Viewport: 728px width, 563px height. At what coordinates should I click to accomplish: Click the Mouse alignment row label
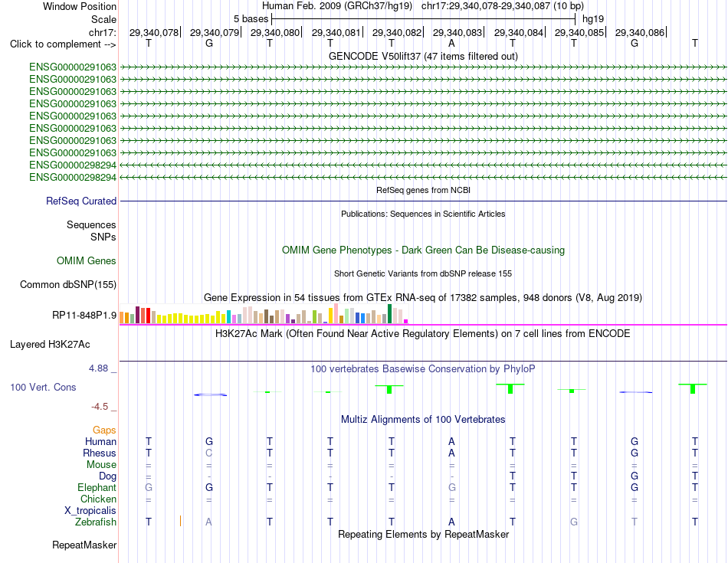tap(101, 465)
